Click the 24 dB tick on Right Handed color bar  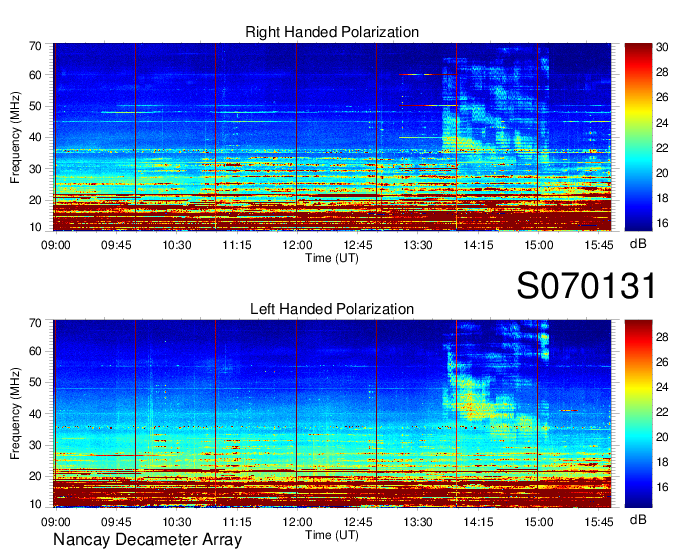coord(662,123)
